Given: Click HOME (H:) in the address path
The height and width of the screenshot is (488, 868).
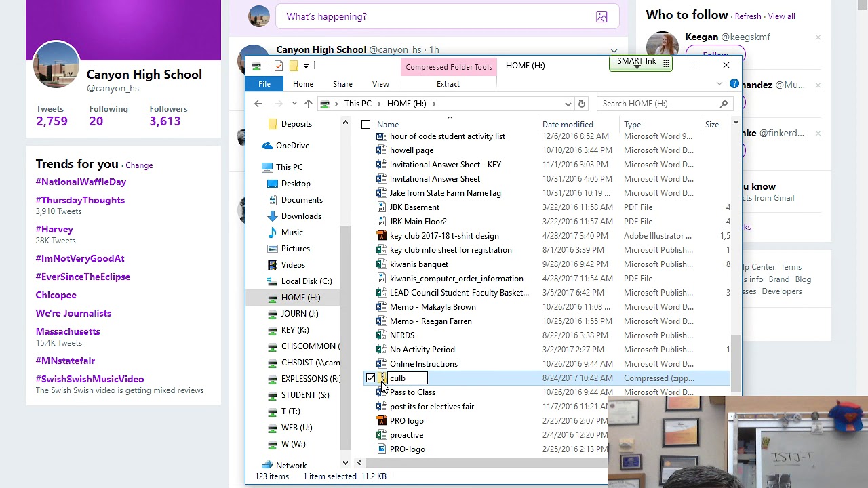Looking at the screenshot, I should tap(407, 104).
